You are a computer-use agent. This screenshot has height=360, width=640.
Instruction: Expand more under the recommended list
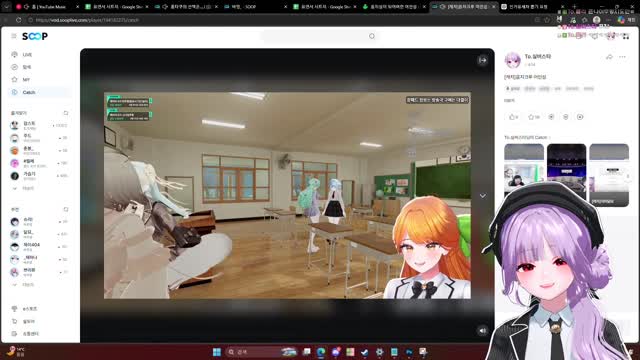tap(23, 284)
